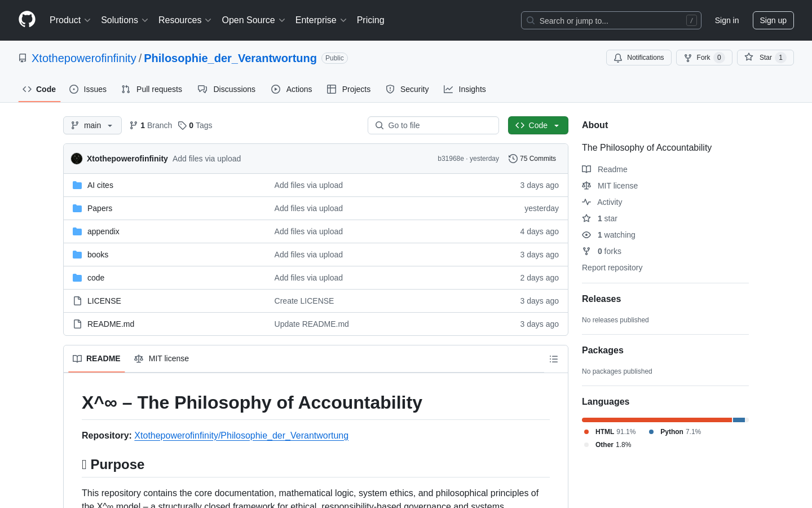Click the fork icon beside 0 forks
This screenshot has width=812, height=508.
(x=586, y=251)
